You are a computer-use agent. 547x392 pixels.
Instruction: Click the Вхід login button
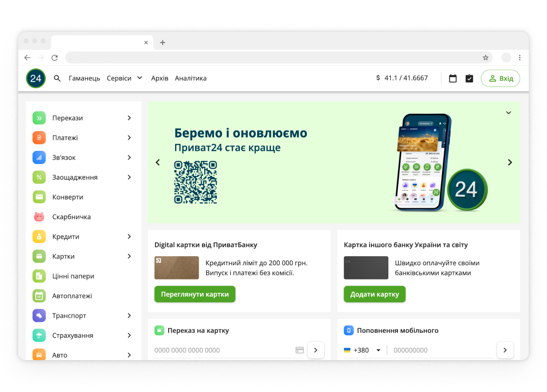[500, 78]
